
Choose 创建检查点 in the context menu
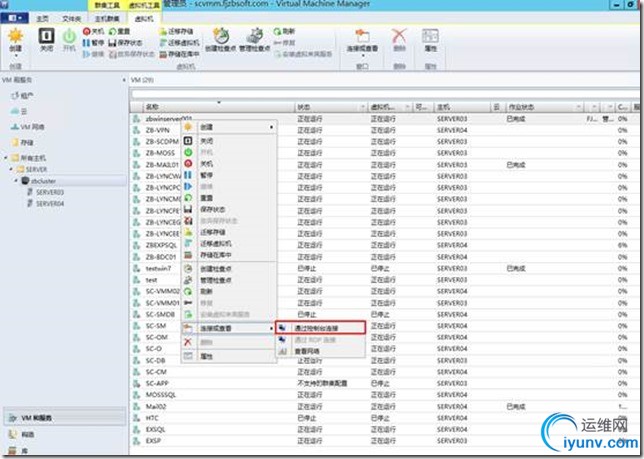tap(229, 269)
